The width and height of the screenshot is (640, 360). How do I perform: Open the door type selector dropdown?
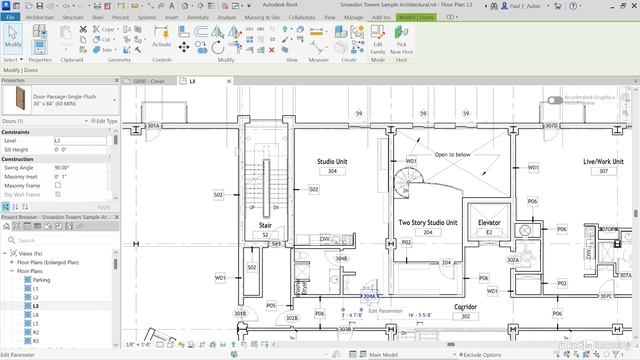click(x=114, y=100)
